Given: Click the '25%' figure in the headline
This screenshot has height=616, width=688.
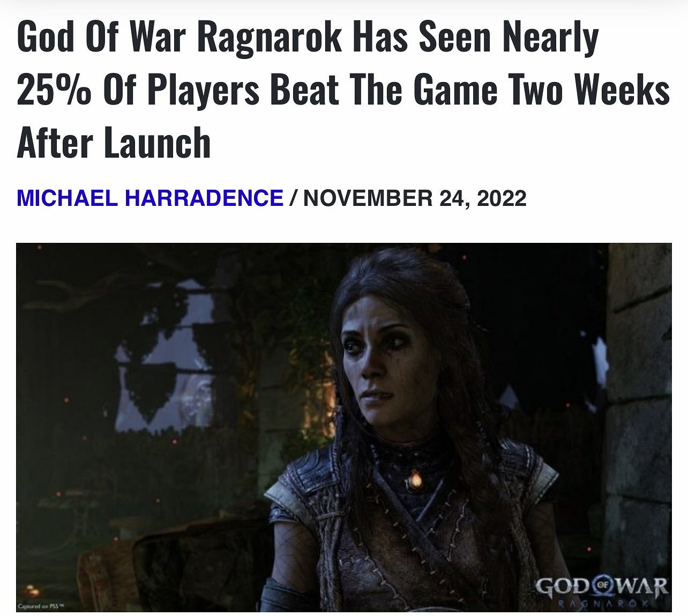Looking at the screenshot, I should (54, 90).
